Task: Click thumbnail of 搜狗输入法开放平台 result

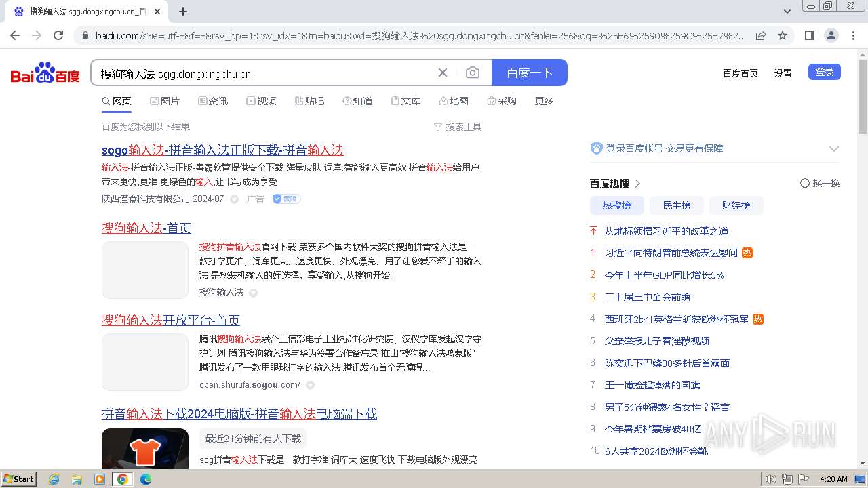Action: coord(145,362)
